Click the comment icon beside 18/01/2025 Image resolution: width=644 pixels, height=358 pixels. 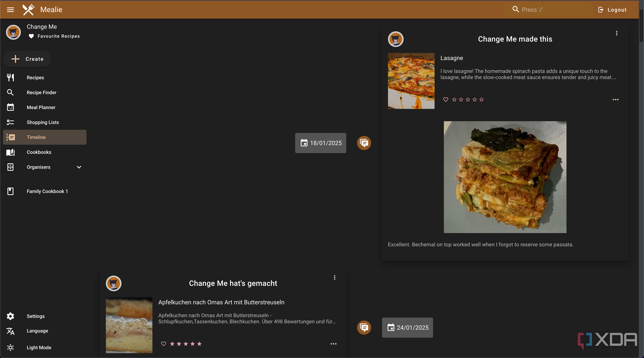[x=364, y=143]
